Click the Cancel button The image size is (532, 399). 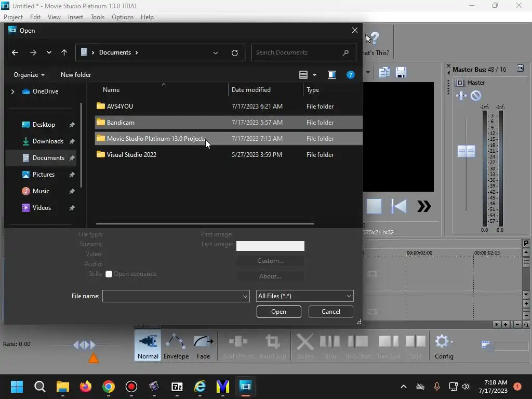pos(330,312)
